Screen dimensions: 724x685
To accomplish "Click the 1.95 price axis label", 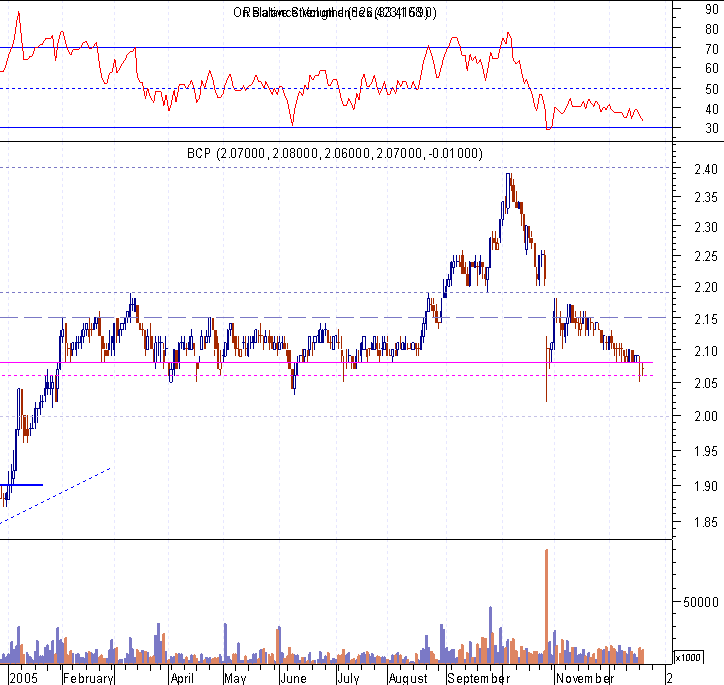I will pyautogui.click(x=706, y=451).
